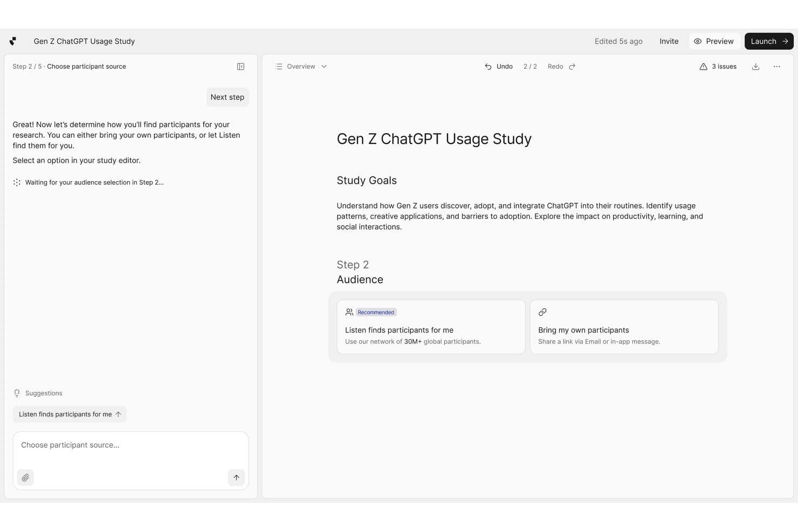Click the 2 / 2 history counter
This screenshot has height=532, width=798.
click(x=530, y=66)
